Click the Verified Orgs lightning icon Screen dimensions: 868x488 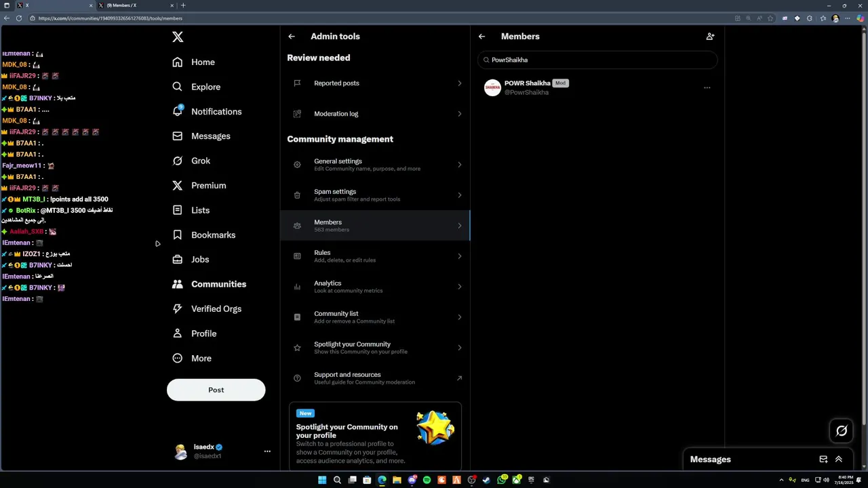coord(178,309)
